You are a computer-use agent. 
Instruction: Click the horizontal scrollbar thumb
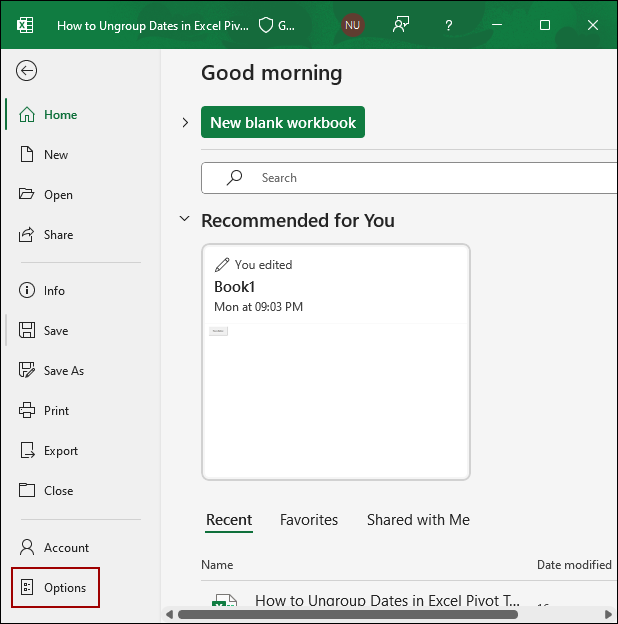348,614
